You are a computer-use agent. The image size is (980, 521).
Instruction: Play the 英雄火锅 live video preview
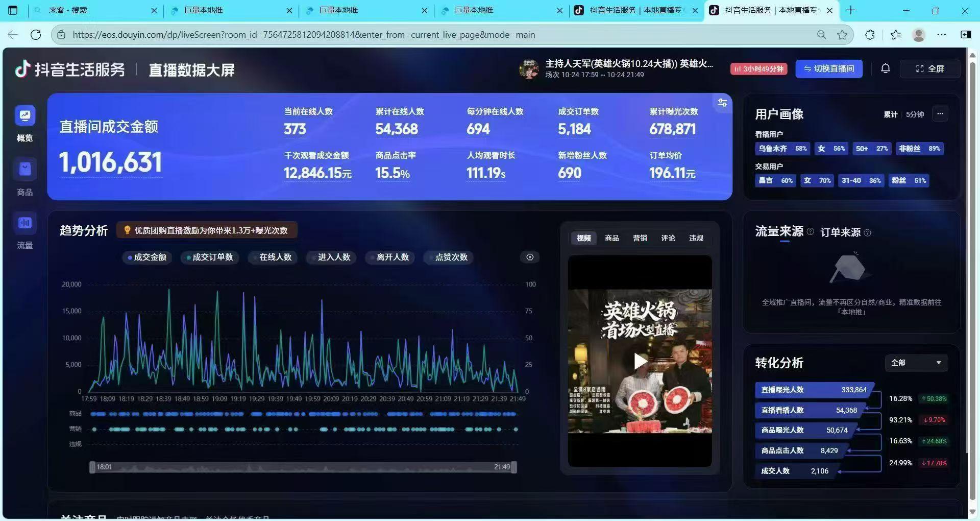640,361
